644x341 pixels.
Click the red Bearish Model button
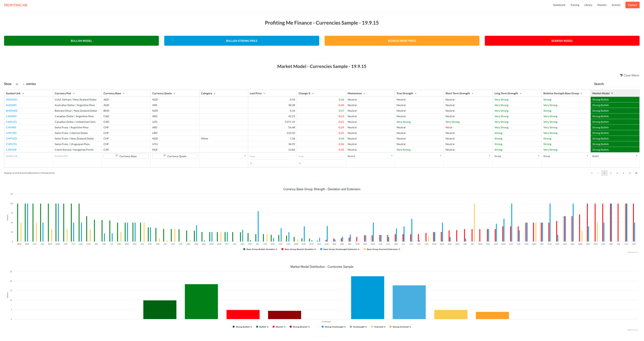pyautogui.click(x=562, y=41)
